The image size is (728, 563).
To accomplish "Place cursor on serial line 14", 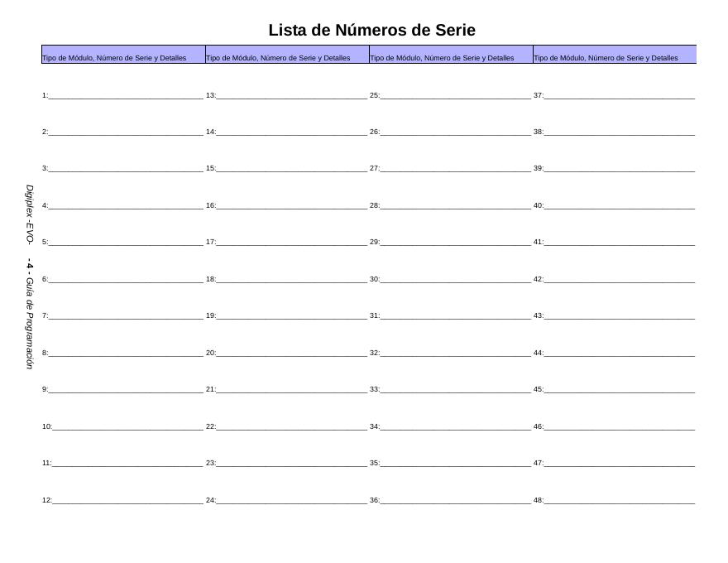I will point(291,132).
